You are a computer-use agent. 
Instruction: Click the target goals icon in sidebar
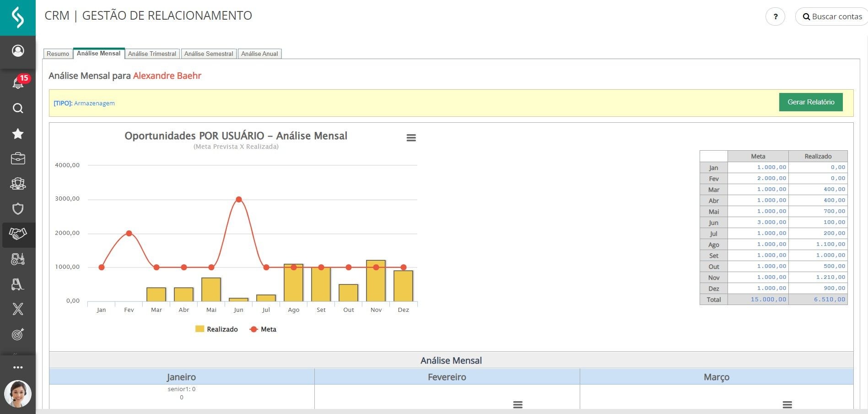[x=18, y=334]
